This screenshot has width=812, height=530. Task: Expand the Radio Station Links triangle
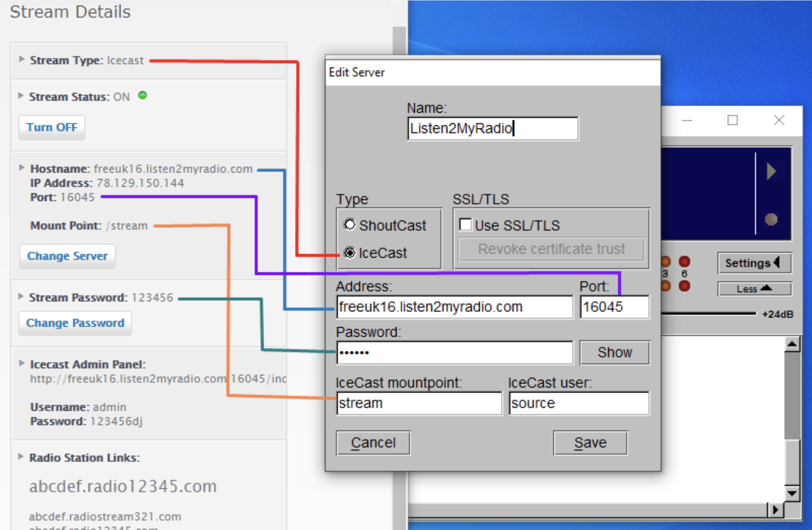pos(21,457)
